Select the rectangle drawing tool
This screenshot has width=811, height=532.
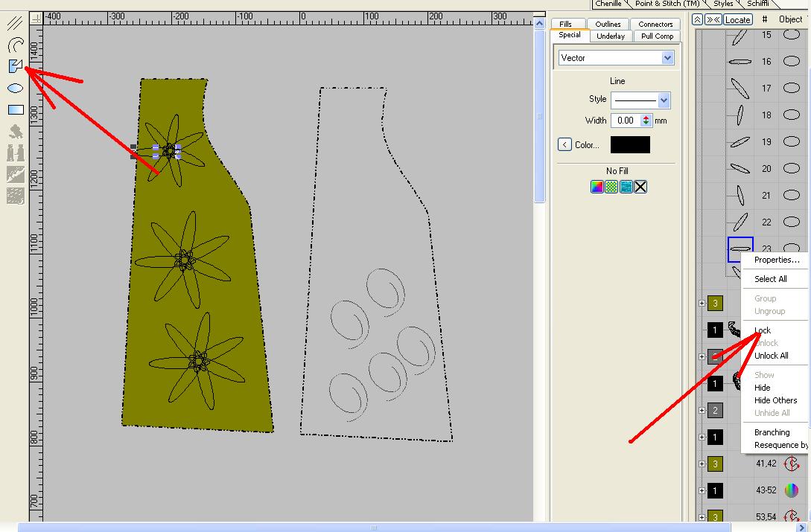15,109
